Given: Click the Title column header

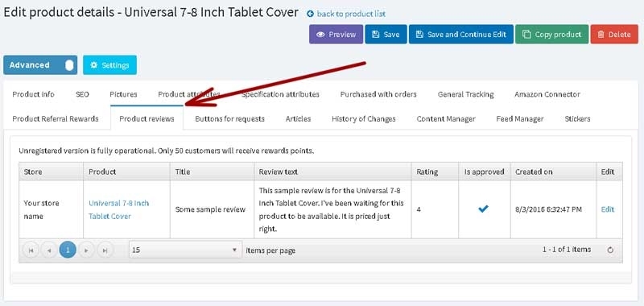Looking at the screenshot, I should (213, 172).
